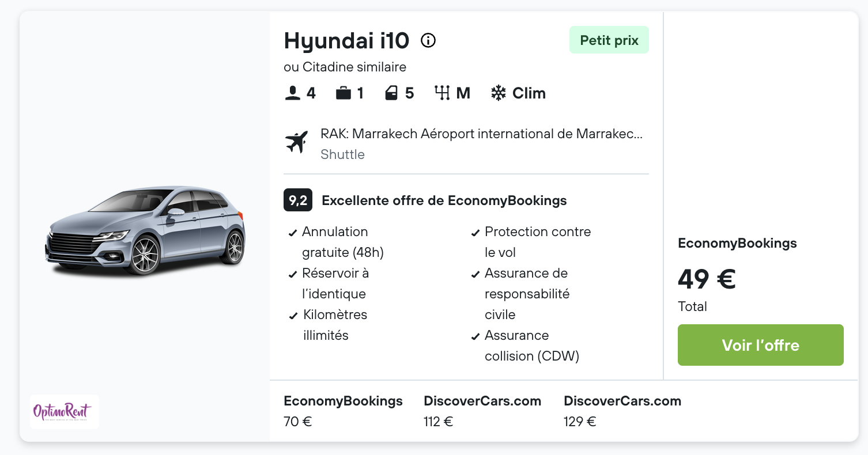Viewport: 868px width, 455px height.
Task: Choose the DiscoverCars.com 112 € offer
Action: click(x=482, y=411)
